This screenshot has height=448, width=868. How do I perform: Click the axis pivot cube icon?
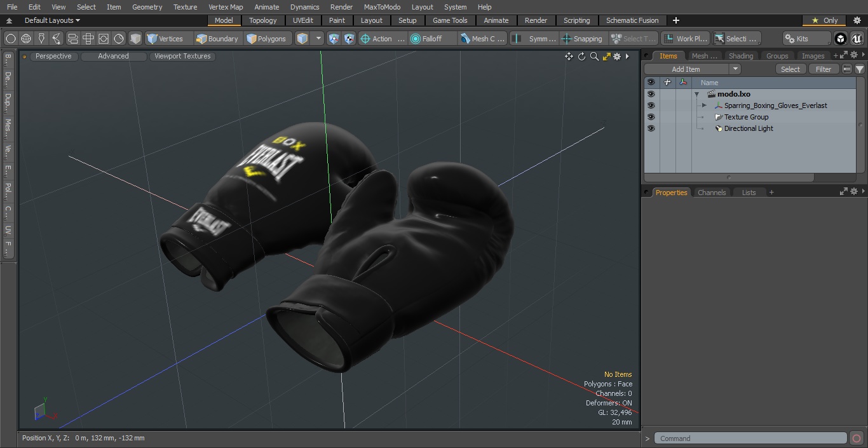click(349, 39)
